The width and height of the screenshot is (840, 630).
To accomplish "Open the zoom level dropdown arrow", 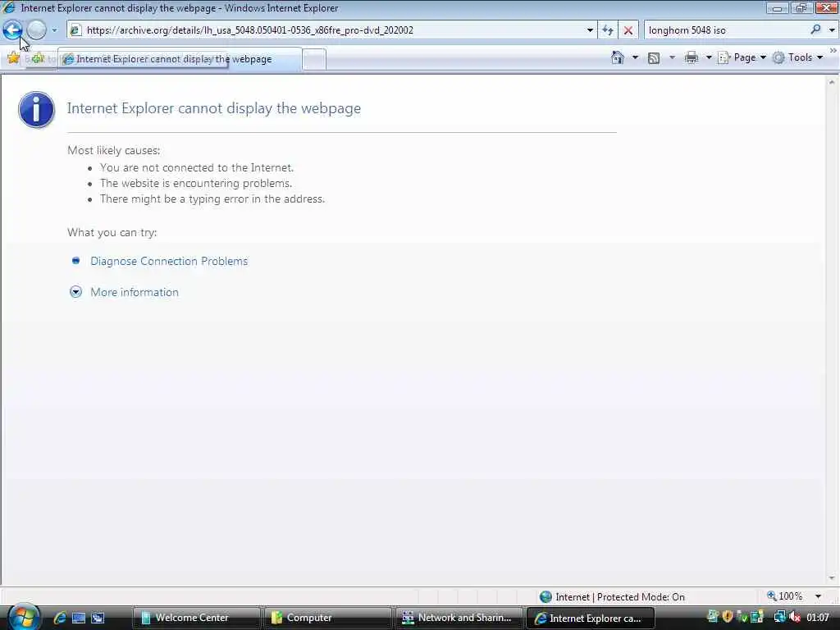I will tap(818, 596).
